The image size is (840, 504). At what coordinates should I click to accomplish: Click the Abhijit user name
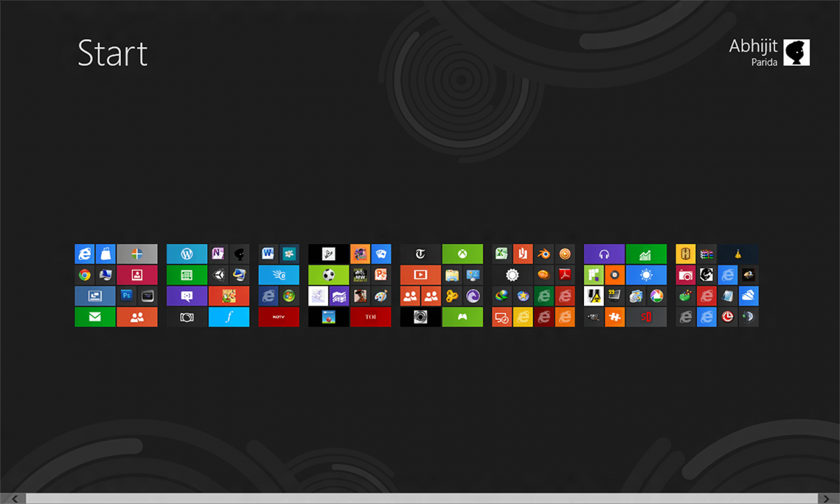click(x=753, y=46)
